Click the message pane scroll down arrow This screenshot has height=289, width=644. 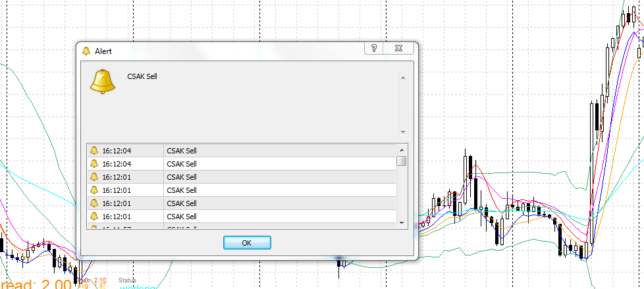403,132
